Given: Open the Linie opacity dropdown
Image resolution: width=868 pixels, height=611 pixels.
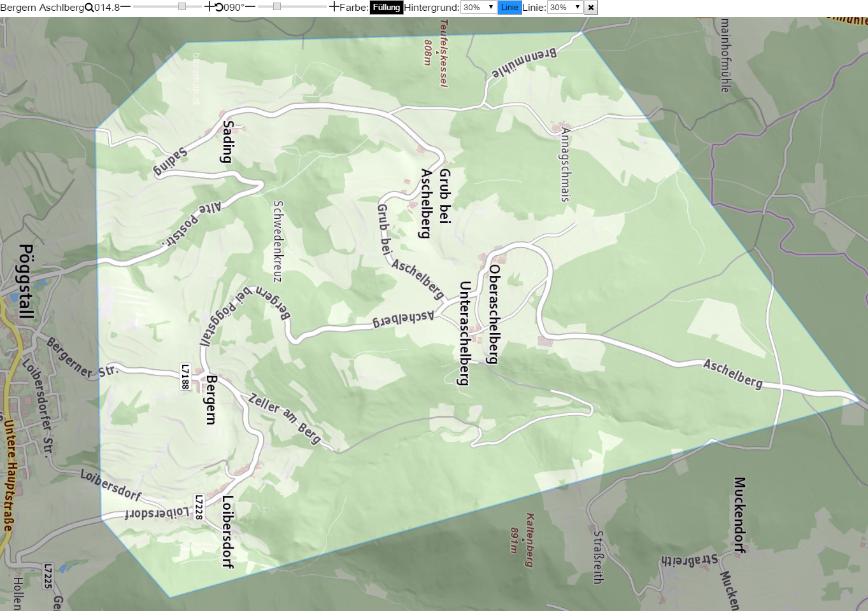Looking at the screenshot, I should [565, 8].
